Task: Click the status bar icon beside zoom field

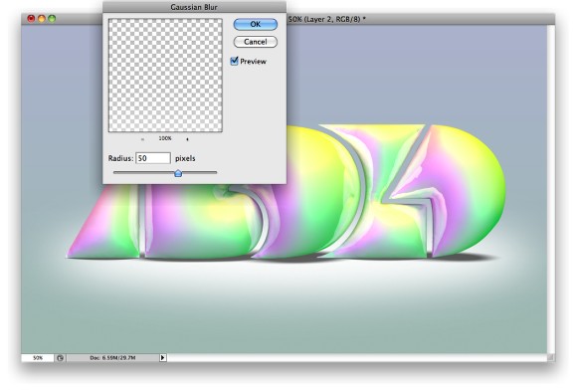Action: tap(60, 358)
